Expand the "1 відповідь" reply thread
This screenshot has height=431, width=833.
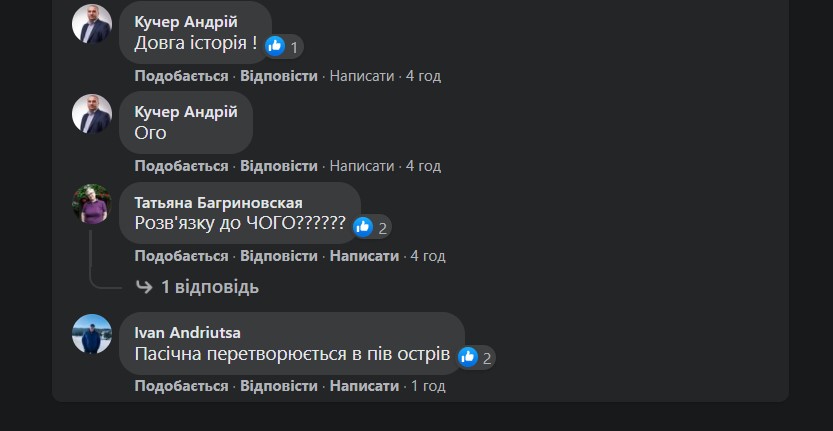point(209,287)
